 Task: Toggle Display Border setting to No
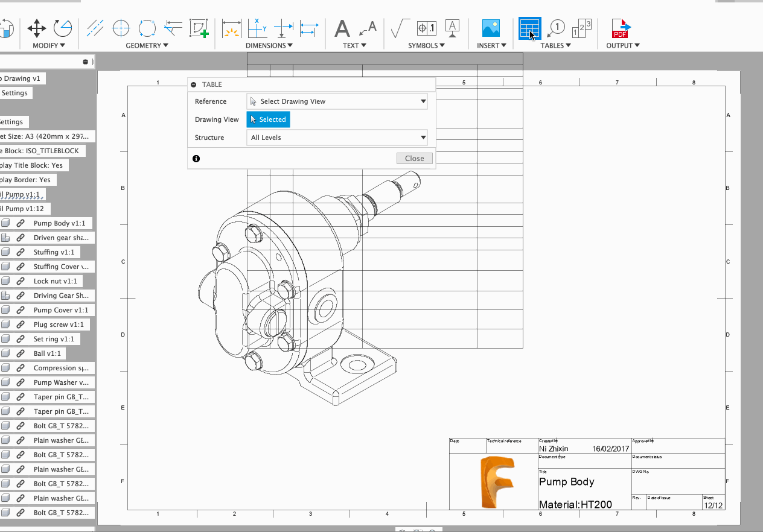point(28,179)
